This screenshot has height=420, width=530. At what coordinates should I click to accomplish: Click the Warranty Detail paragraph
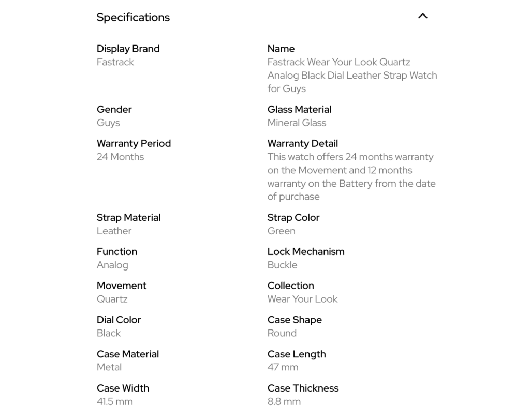351,177
